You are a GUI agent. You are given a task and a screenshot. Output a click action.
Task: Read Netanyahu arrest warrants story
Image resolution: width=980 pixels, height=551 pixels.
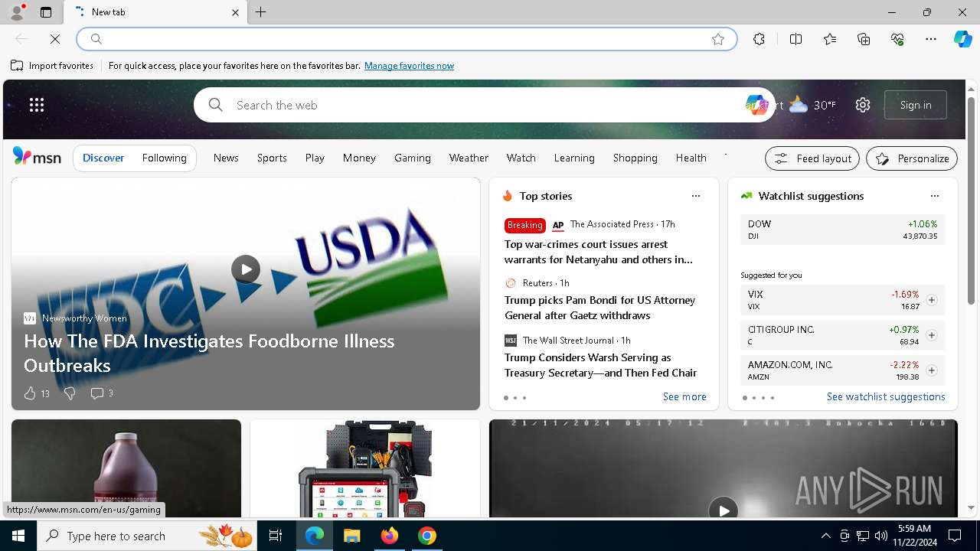pos(599,252)
